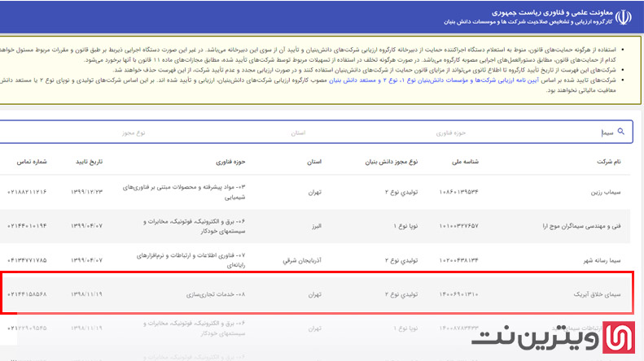Image resolution: width=644 pixels, height=361 pixels.
Task: Click phone number '۰۴۱۳۴۷۷۱۷۸۵'
Action: 27,260
